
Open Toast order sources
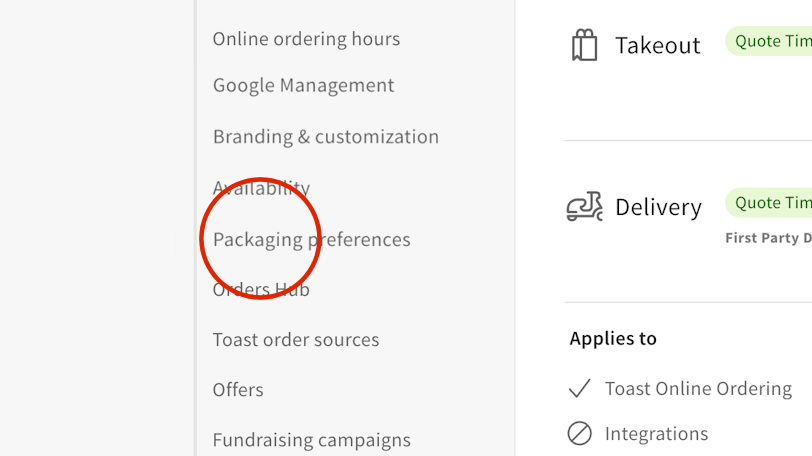coord(296,340)
